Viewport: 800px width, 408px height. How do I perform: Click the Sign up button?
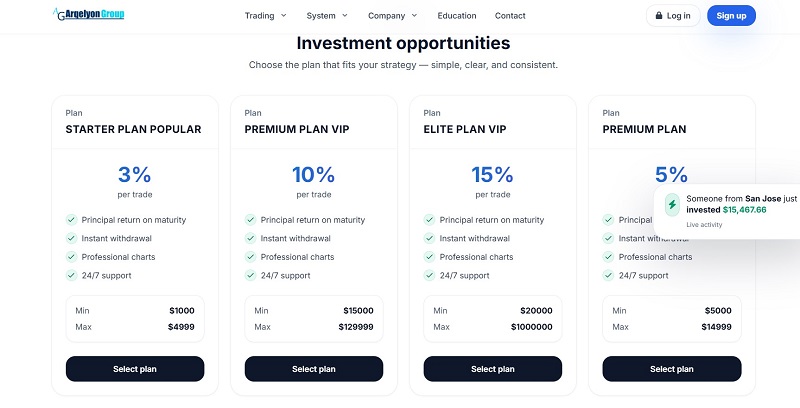731,16
